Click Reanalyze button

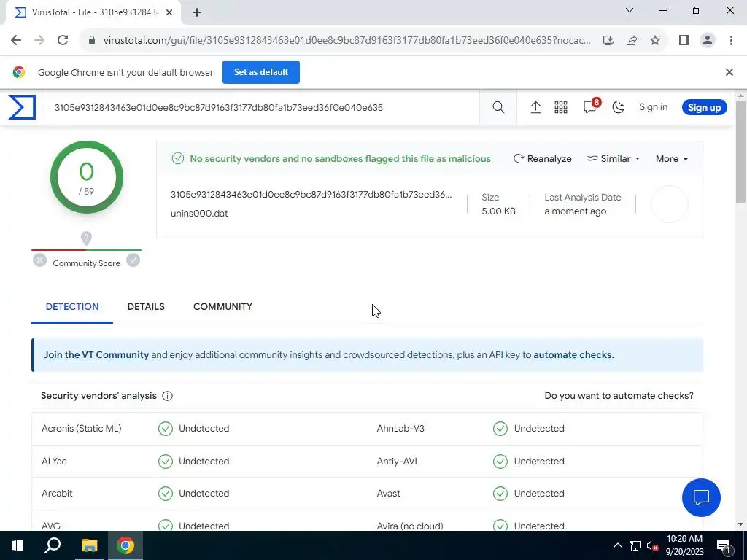click(543, 158)
